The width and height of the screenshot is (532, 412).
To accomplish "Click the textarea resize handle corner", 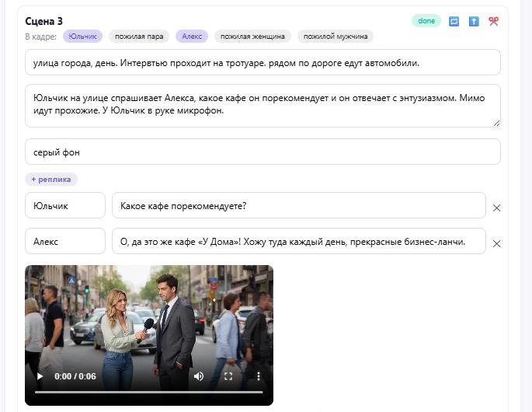I will (x=497, y=124).
